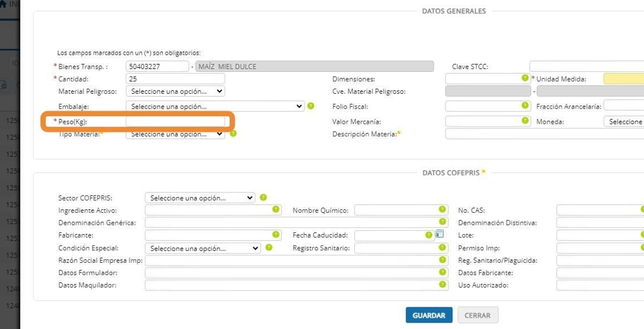The height and width of the screenshot is (329, 644).
Task: Expand the Embalaje dropdown list
Action: (215, 106)
